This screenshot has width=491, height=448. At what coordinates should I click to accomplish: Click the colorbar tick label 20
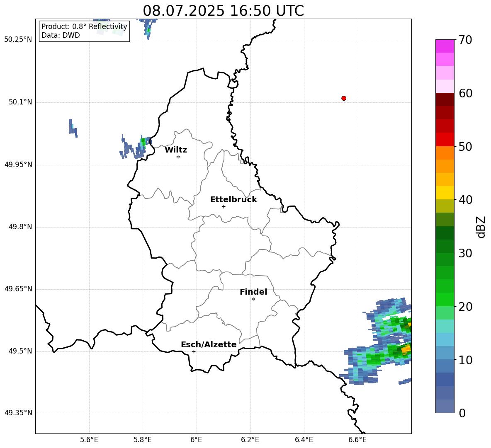pyautogui.click(x=465, y=307)
